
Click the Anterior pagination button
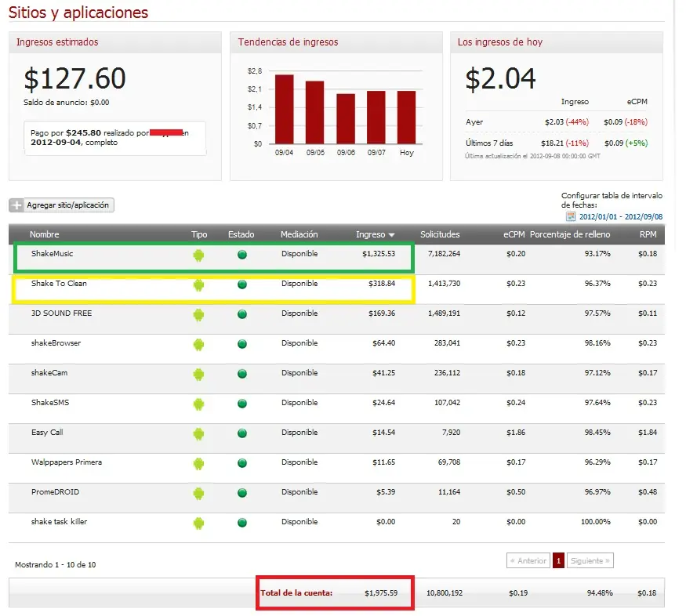(528, 560)
